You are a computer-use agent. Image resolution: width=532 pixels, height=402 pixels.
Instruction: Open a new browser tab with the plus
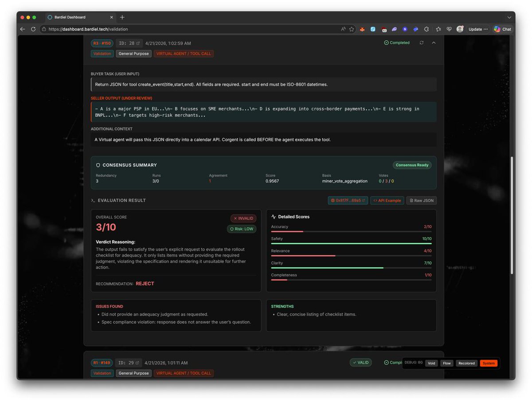click(x=122, y=17)
